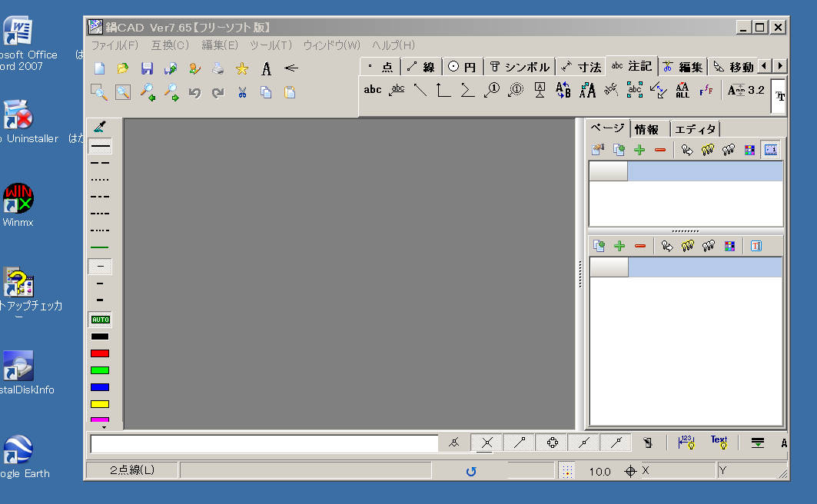Copy the selection to clipboard

point(266,93)
